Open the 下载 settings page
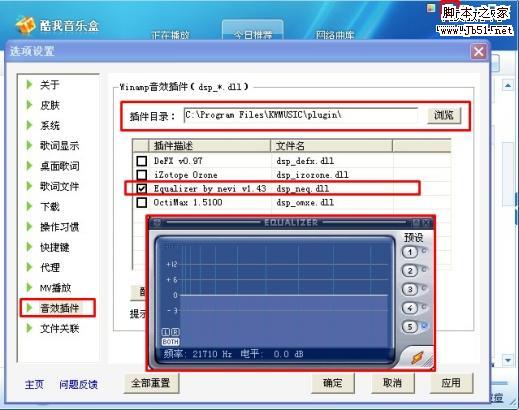The height and width of the screenshot is (410, 519). point(50,207)
